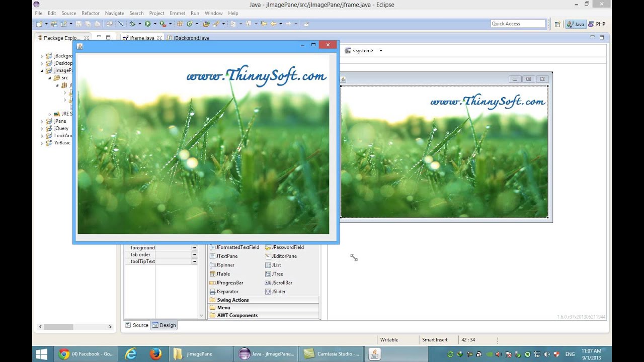Click the ENG language indicator in tray
The image size is (644, 362).
[570, 354]
